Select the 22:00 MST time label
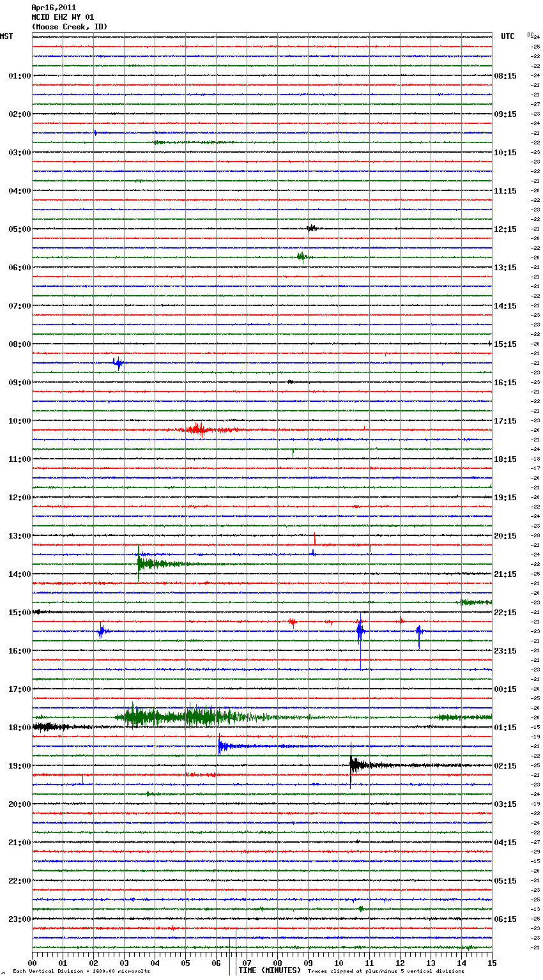543x980 pixels. (20, 881)
